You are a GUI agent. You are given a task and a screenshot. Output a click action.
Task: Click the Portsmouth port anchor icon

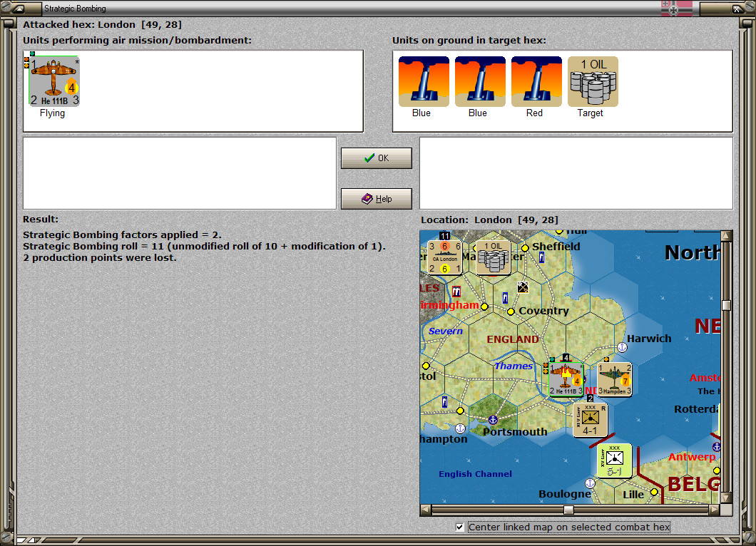tap(493, 420)
